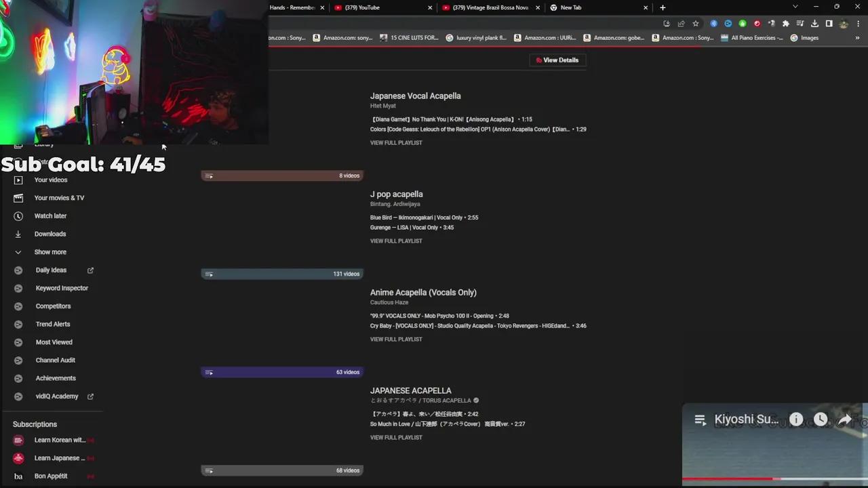Viewport: 868px width, 488px height.
Task: Open the Chrome extensions puzzle icon
Action: [x=786, y=24]
